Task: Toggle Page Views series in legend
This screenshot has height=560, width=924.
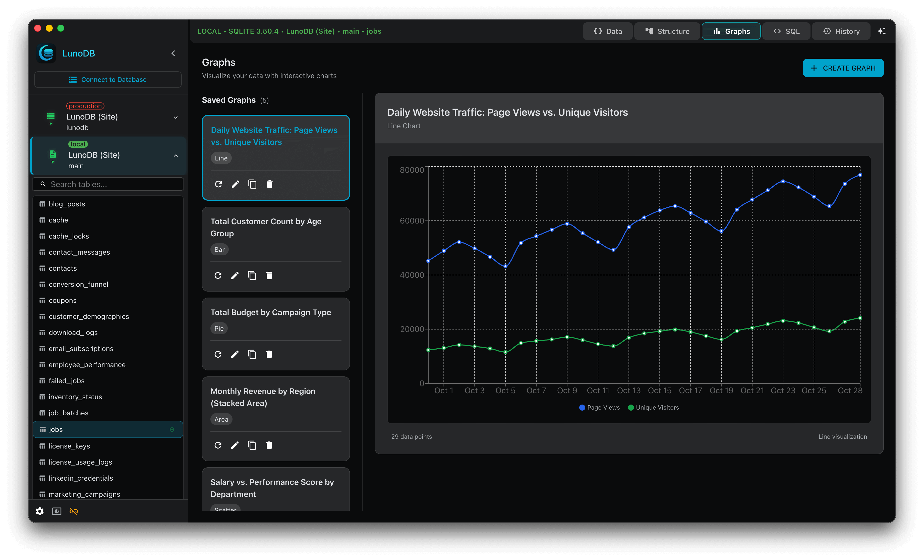Action: tap(599, 407)
